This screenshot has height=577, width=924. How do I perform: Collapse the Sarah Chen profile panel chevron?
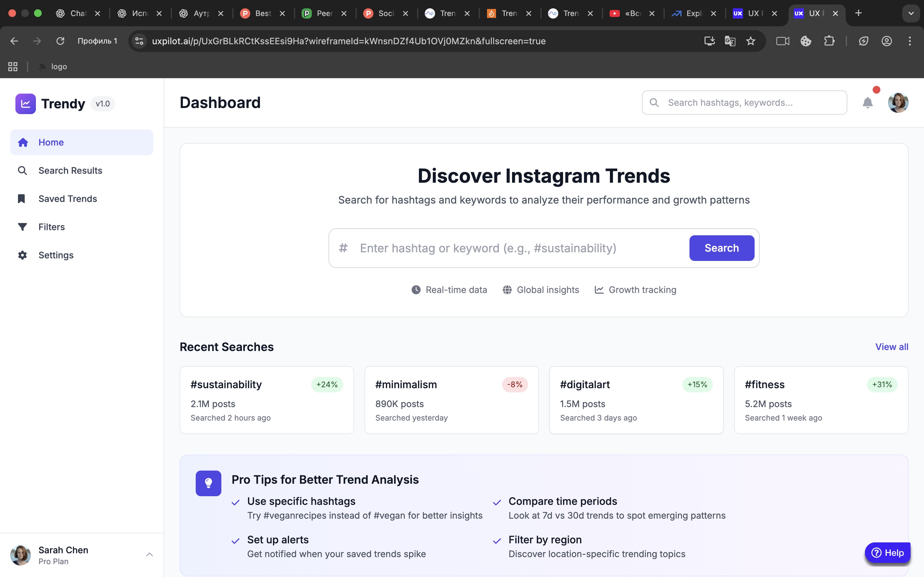(x=149, y=554)
